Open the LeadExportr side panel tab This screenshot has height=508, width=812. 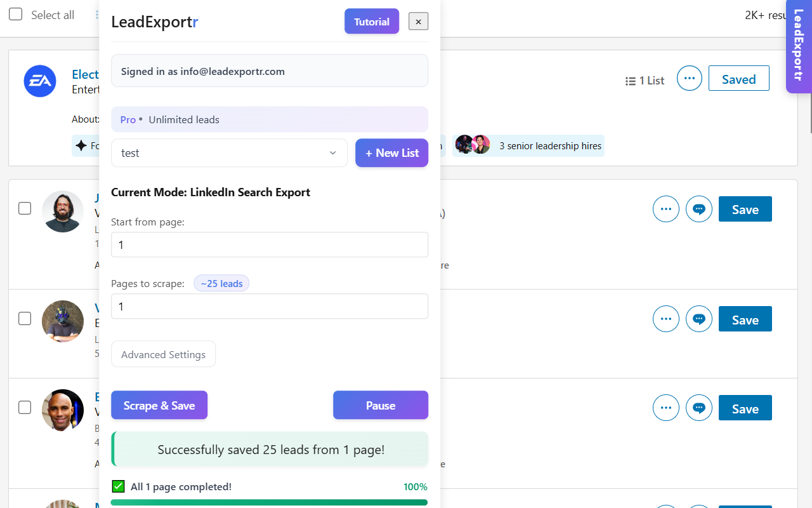tap(800, 46)
